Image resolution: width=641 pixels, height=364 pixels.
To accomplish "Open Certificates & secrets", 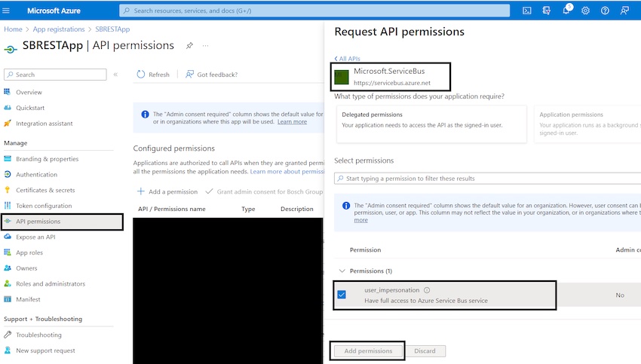I will tap(45, 190).
